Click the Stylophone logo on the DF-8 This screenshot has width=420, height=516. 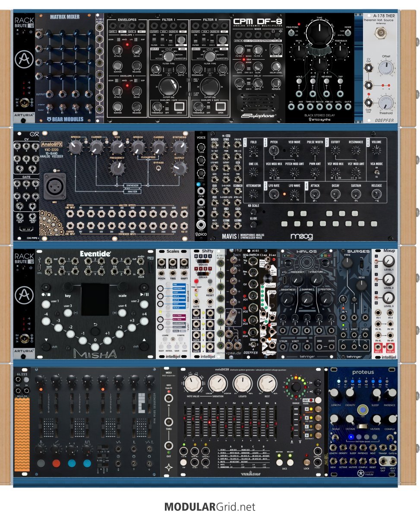(x=258, y=115)
